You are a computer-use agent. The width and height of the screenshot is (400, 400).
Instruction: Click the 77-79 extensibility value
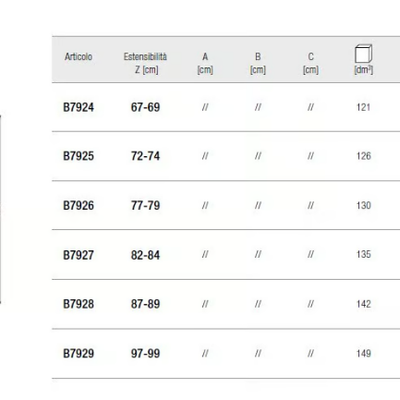pos(145,205)
